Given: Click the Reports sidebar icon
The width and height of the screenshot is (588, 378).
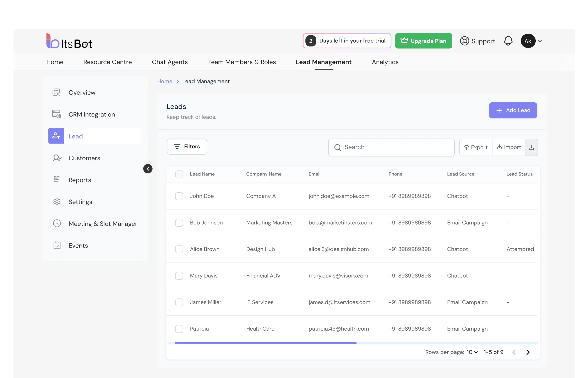Looking at the screenshot, I should coord(56,180).
